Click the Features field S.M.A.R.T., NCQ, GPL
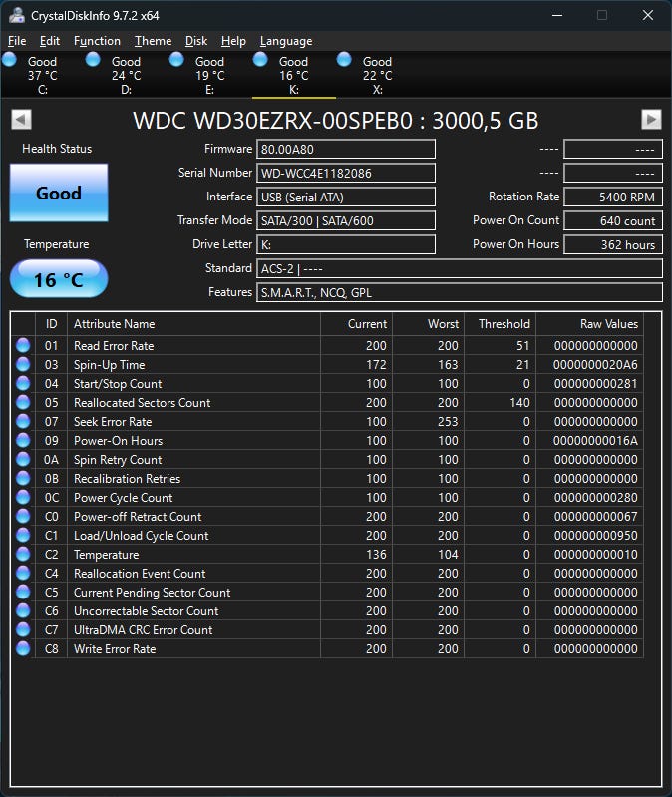This screenshot has height=797, width=672. coord(460,292)
